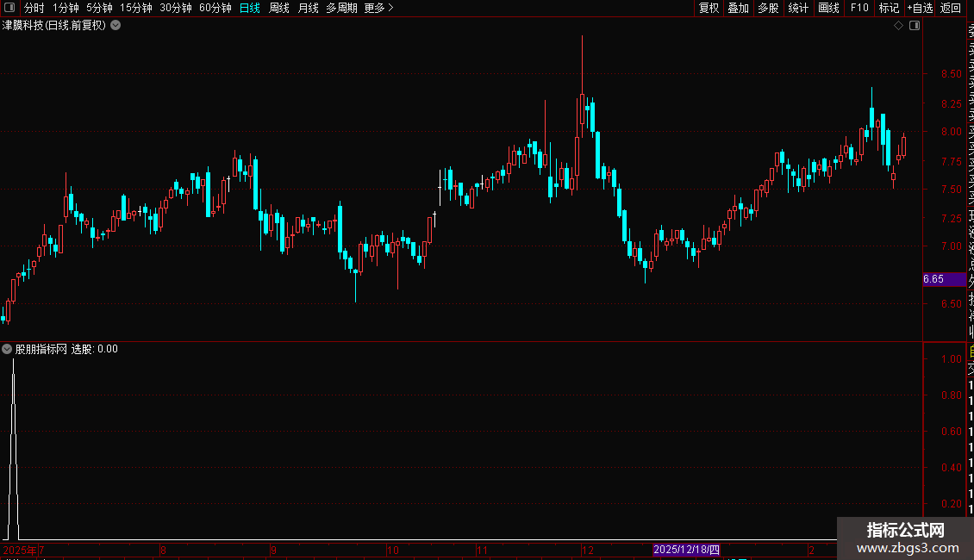Expand the 更多 periods menu
This screenshot has height=560, width=974.
tap(379, 8)
